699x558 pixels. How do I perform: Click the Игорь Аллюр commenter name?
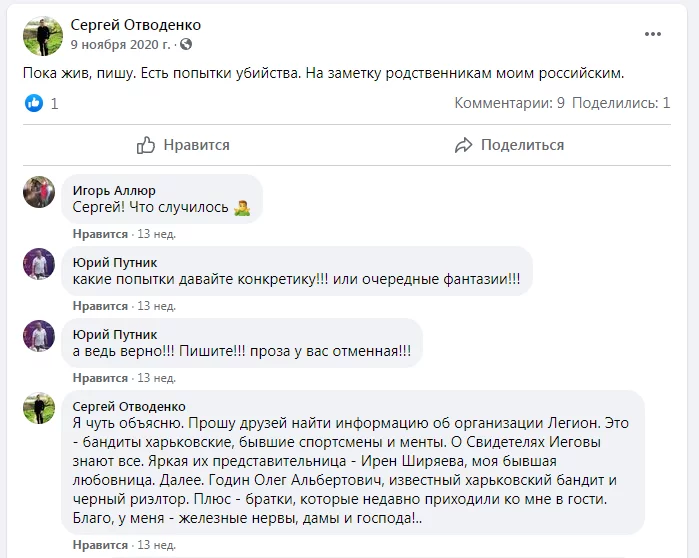115,190
